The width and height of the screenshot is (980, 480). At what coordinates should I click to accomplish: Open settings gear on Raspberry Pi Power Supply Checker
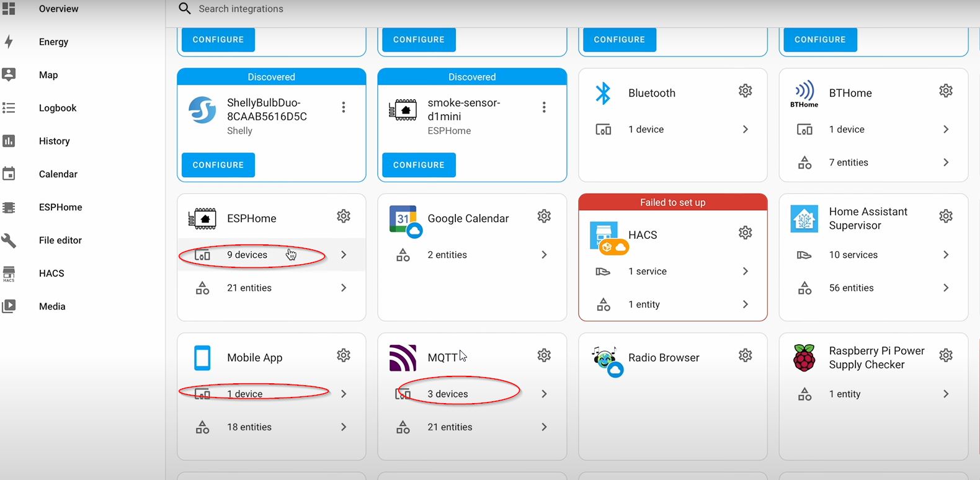(946, 355)
